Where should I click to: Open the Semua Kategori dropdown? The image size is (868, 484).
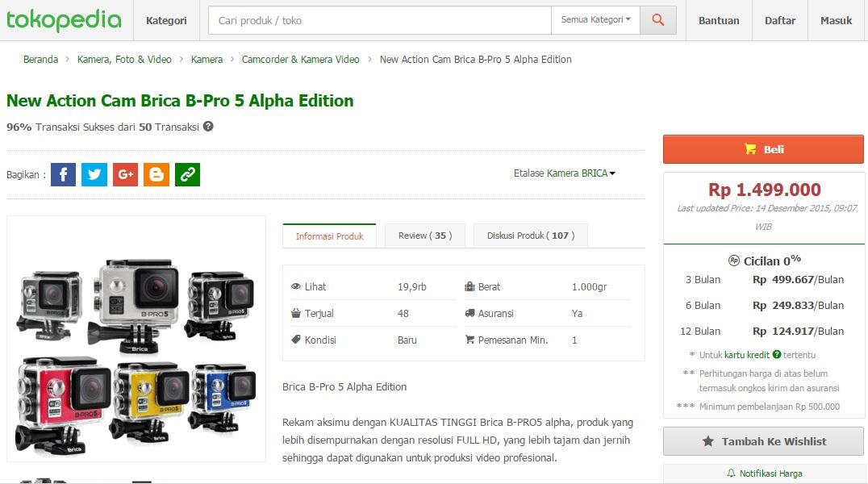595,20
